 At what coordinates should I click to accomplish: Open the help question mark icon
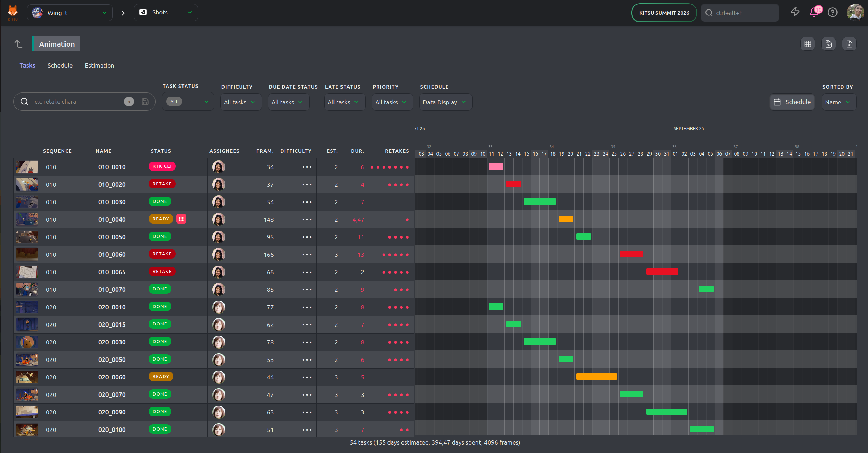(832, 13)
